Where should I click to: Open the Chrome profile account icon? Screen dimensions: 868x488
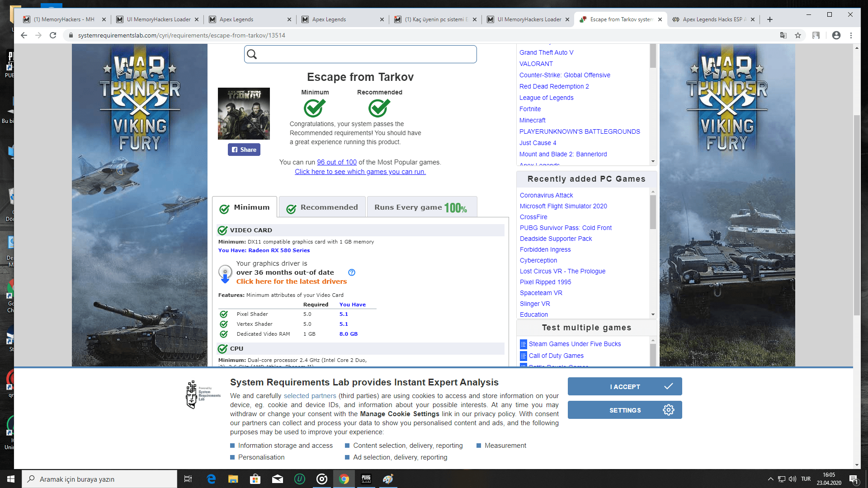click(836, 35)
